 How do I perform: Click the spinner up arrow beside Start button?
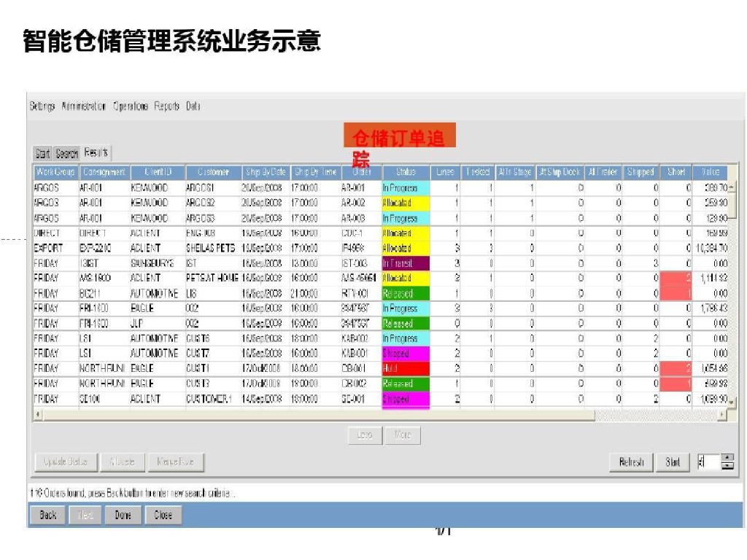point(727,458)
